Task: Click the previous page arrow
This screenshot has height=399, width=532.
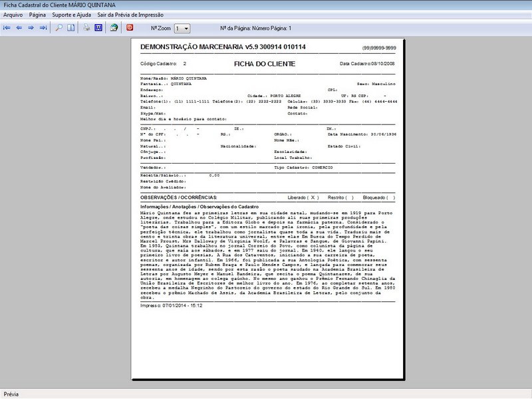Action: 19,28
